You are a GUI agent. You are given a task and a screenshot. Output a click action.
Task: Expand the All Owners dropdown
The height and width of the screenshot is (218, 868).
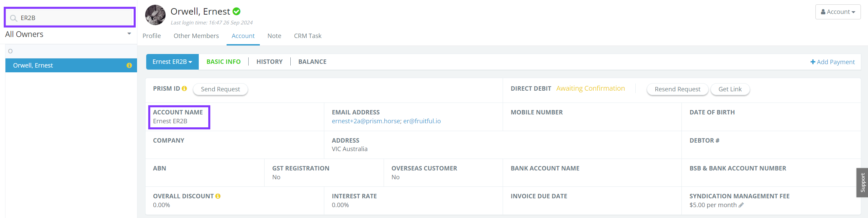(x=129, y=34)
